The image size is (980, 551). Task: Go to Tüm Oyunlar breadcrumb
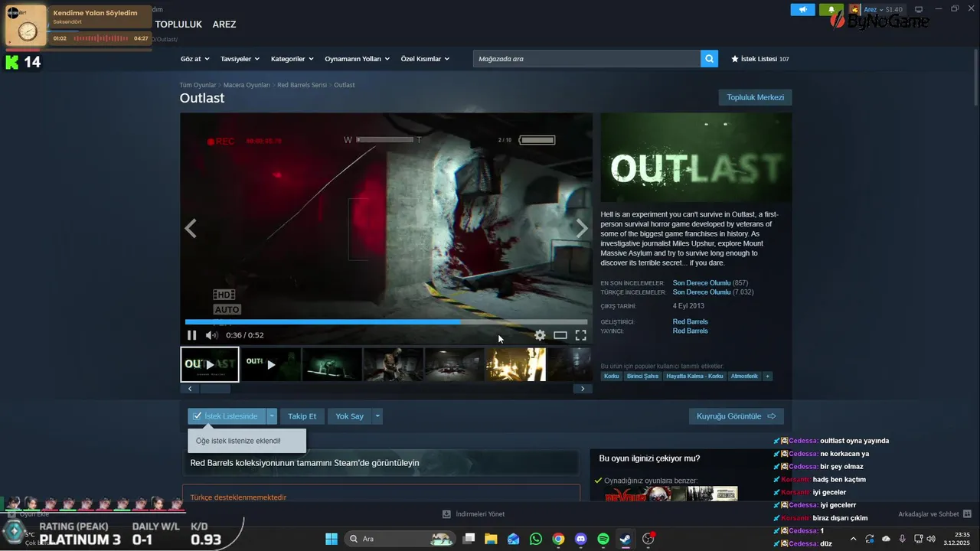tap(198, 85)
